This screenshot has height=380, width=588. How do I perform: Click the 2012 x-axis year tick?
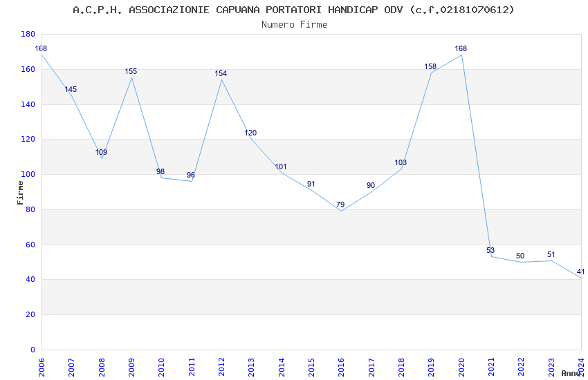point(221,367)
